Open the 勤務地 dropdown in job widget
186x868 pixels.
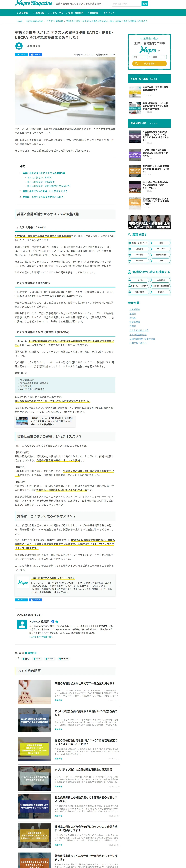pyautogui.click(x=159, y=57)
